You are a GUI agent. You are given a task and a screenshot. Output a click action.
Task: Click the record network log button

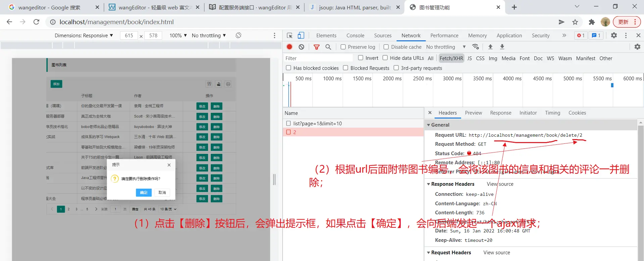[x=289, y=47]
